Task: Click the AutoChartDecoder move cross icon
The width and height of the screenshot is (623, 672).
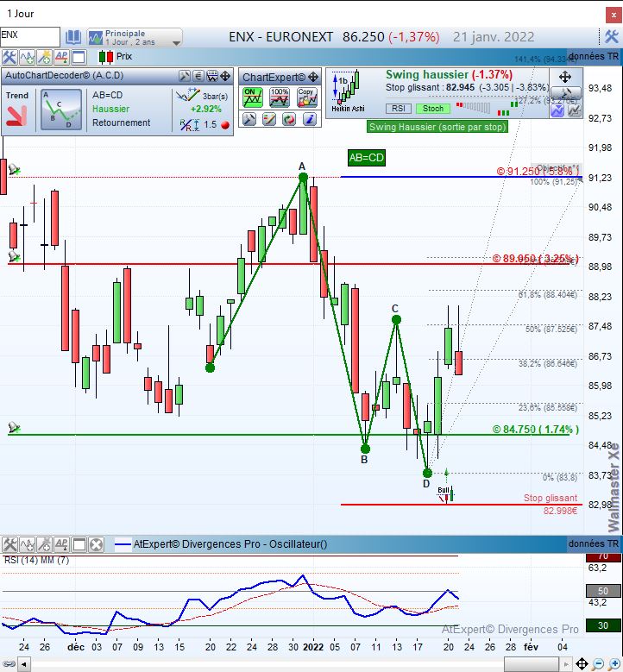Action: click(x=225, y=76)
